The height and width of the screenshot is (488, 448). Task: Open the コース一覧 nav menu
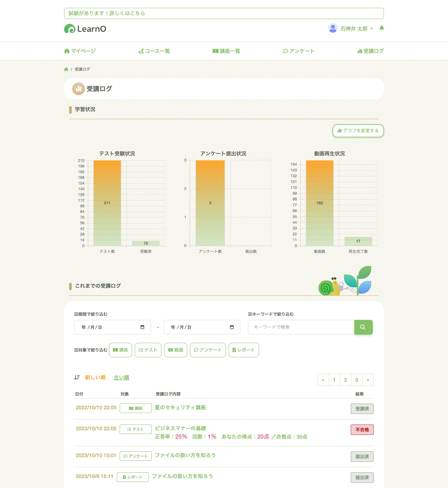coord(154,51)
